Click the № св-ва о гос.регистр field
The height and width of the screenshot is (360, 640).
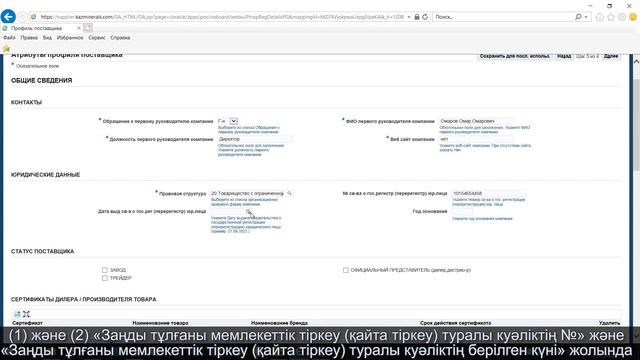[489, 193]
